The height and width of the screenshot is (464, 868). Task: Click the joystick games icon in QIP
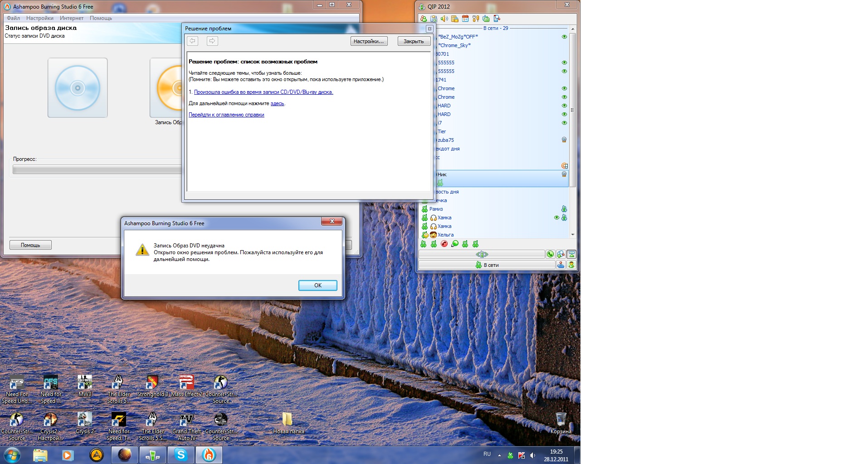[x=561, y=265]
